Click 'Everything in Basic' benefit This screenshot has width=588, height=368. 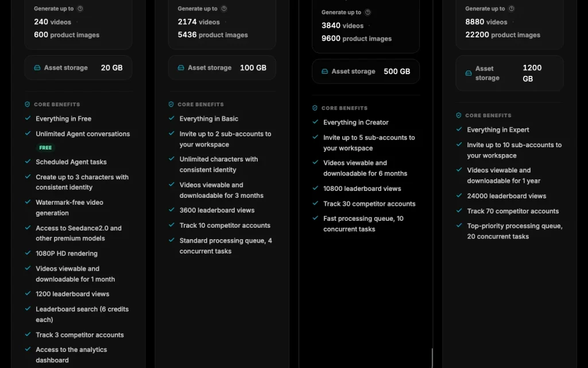tap(209, 118)
